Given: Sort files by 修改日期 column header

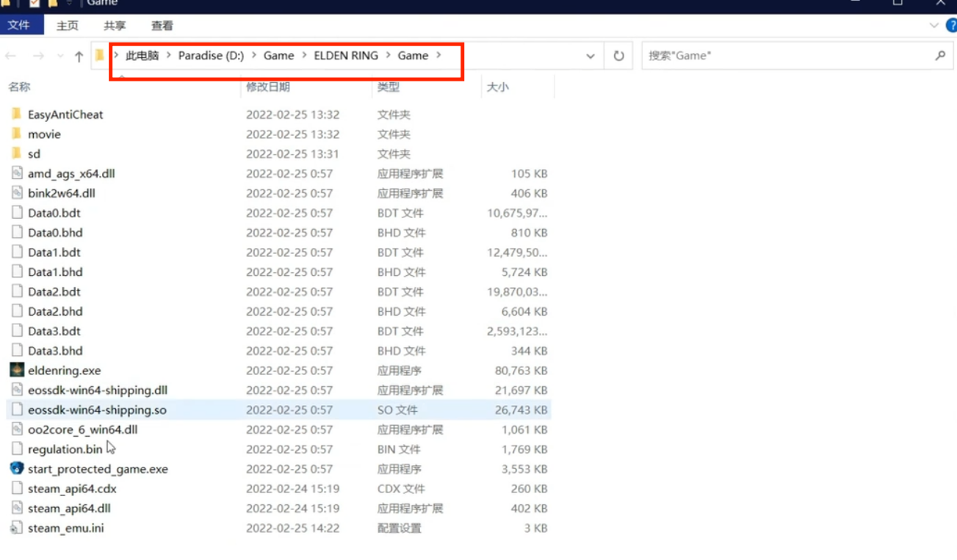Looking at the screenshot, I should pyautogui.click(x=268, y=87).
